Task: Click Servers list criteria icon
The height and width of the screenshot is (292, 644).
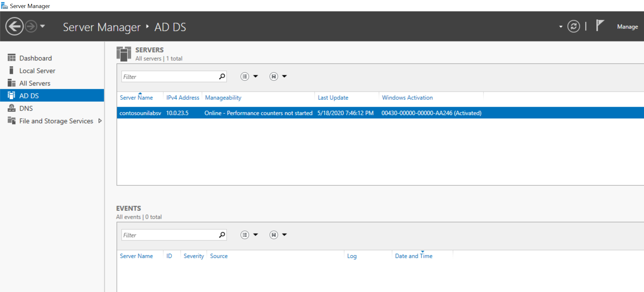Action: (245, 76)
